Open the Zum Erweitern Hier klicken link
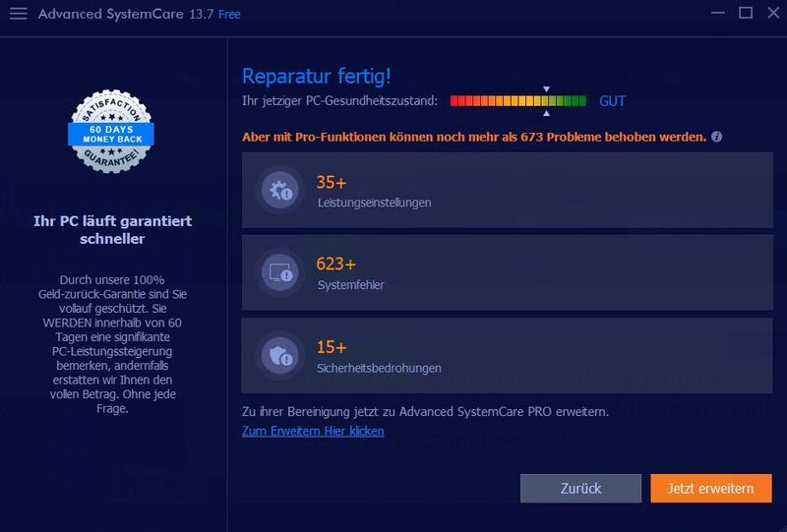The height and width of the screenshot is (532, 787). coord(313,431)
